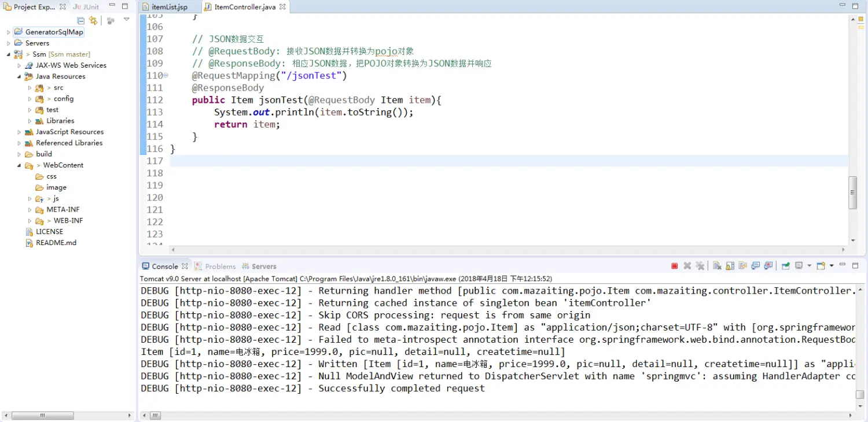Toggle Show Console When Standard Out Changes

755,266
